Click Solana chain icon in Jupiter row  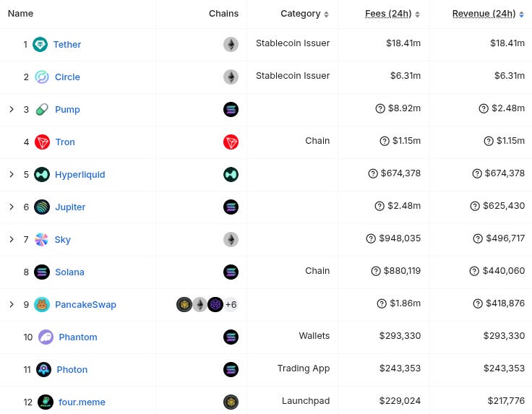point(231,207)
